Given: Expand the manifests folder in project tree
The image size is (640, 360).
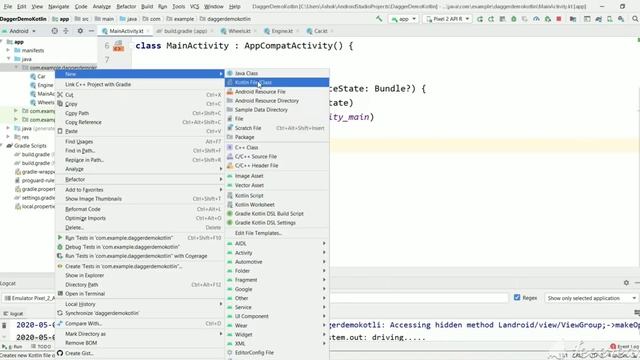Looking at the screenshot, I should coord(8,50).
